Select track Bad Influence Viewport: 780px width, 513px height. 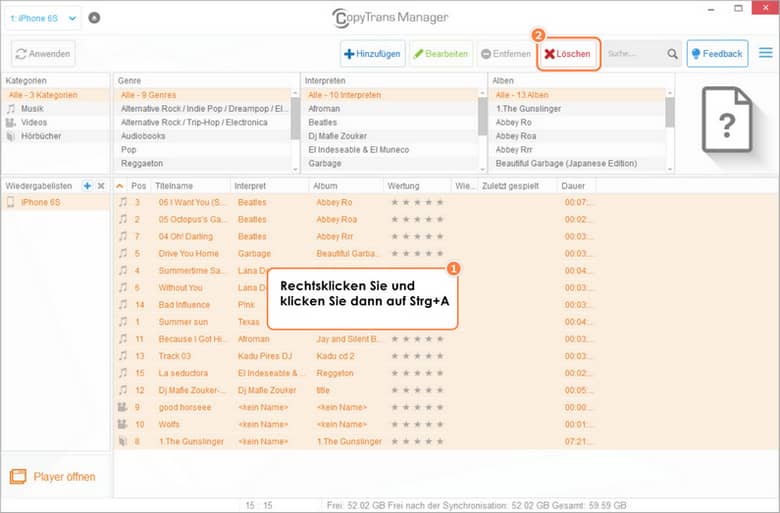184,305
